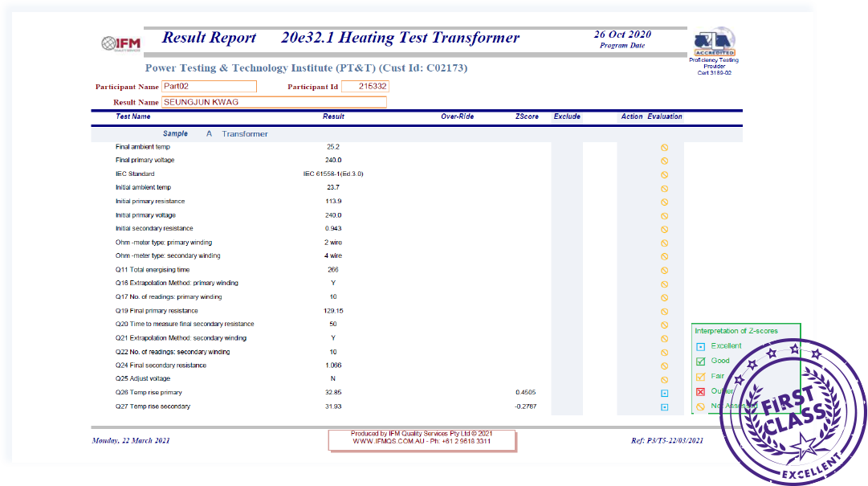868x486 pixels.
Task: Click the Temp rise secondary result 31.93
Action: [x=333, y=406]
